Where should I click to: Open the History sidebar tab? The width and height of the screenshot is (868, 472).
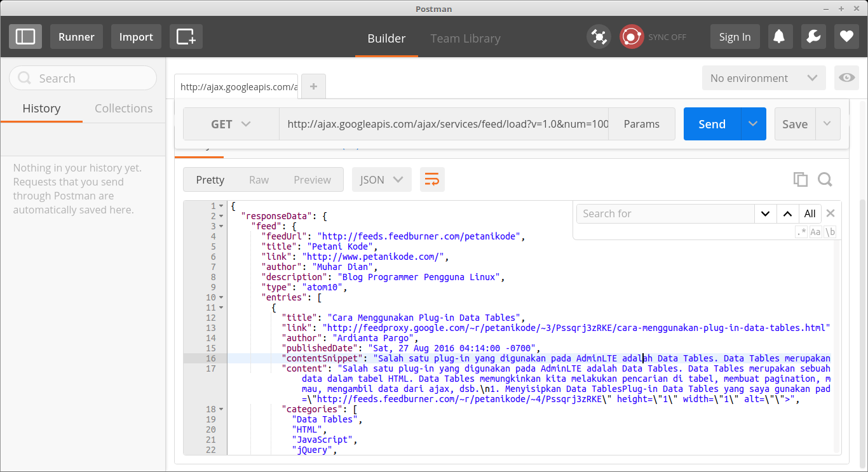(x=41, y=109)
